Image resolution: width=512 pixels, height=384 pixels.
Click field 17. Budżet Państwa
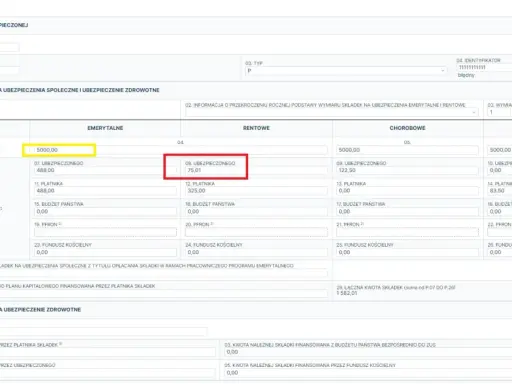pos(407,211)
